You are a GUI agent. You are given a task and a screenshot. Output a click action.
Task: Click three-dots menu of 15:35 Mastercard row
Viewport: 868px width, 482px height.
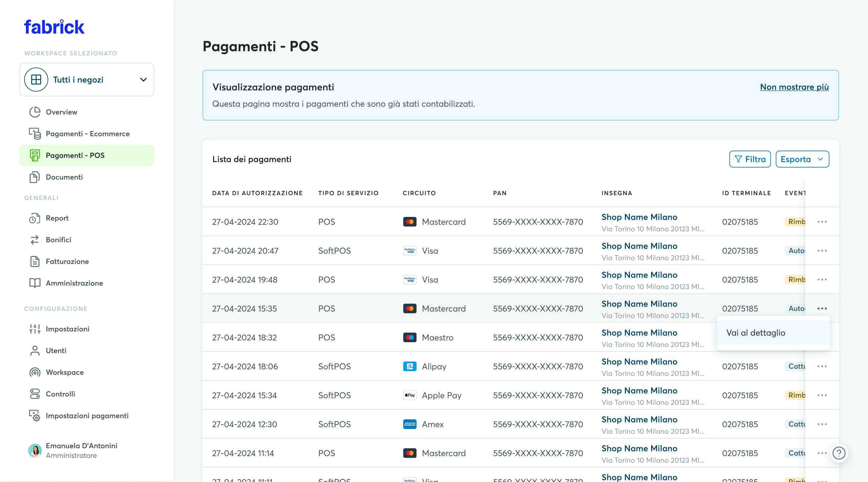click(x=822, y=309)
